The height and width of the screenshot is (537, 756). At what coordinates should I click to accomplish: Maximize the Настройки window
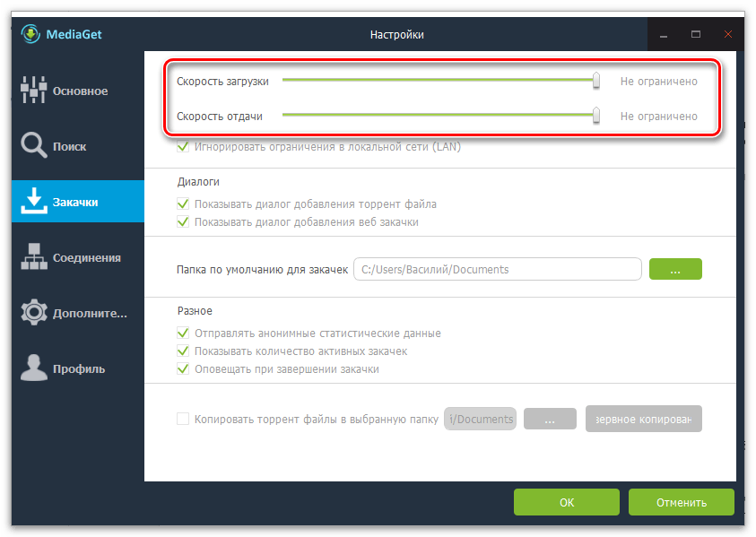(x=696, y=34)
